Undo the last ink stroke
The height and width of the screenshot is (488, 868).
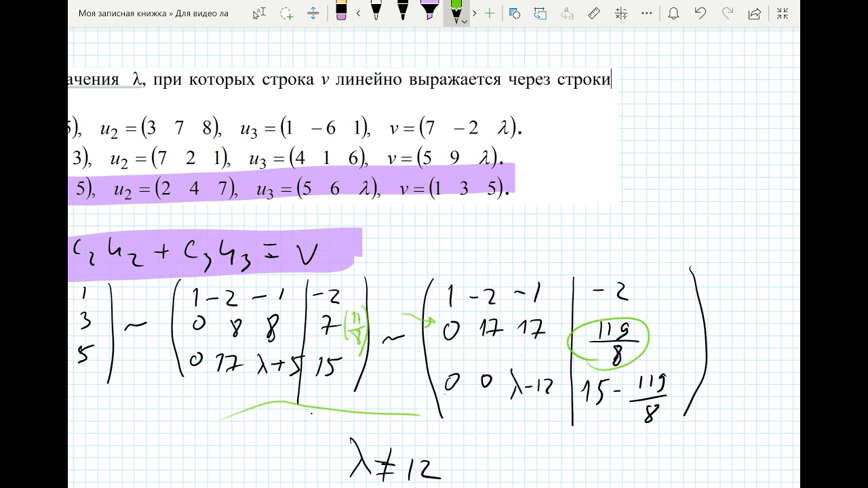tap(701, 13)
